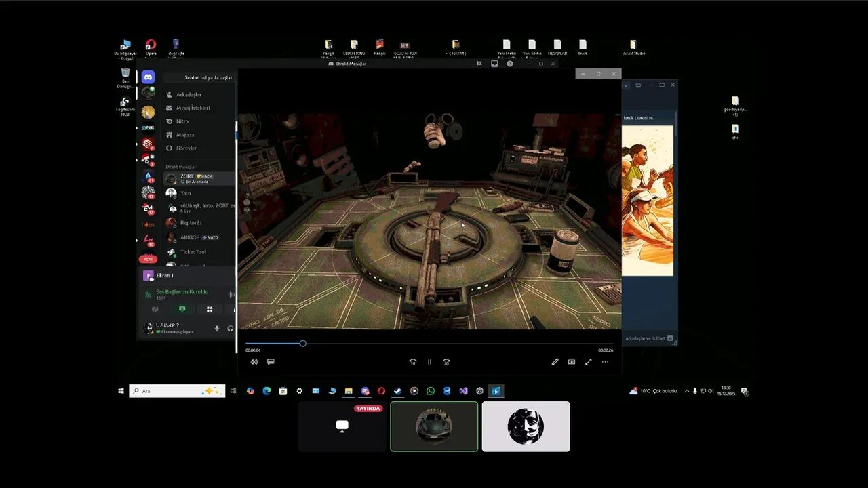This screenshot has width=868, height=488.
Task: Enter fullscreen in the video player
Action: click(x=588, y=362)
